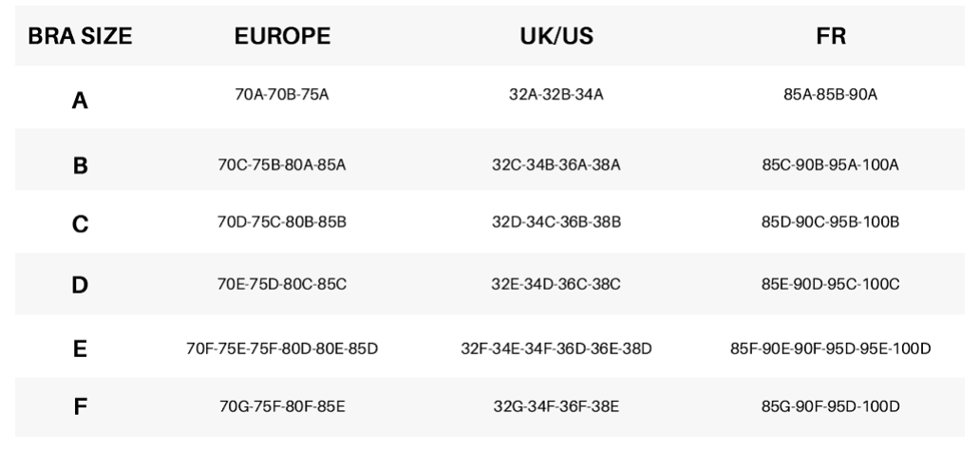Select the row label for size F
Screen dimensions: 980x452
coord(80,407)
